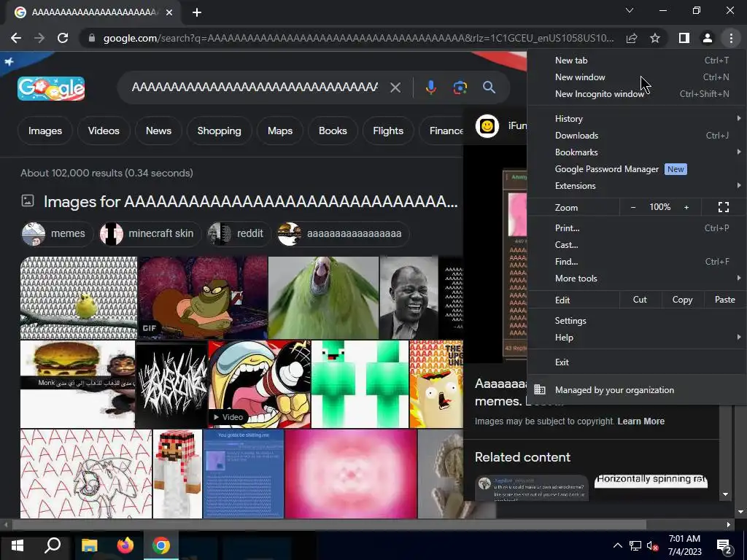Select the Books filter chip

tap(333, 131)
